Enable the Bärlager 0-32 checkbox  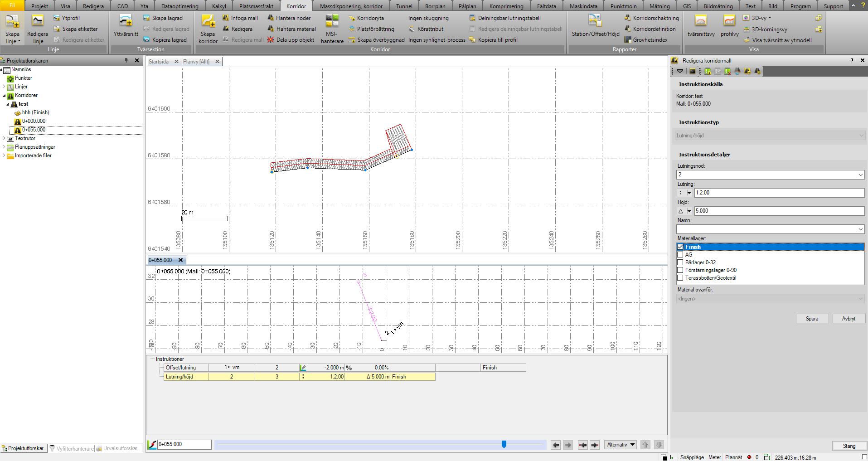coord(680,262)
